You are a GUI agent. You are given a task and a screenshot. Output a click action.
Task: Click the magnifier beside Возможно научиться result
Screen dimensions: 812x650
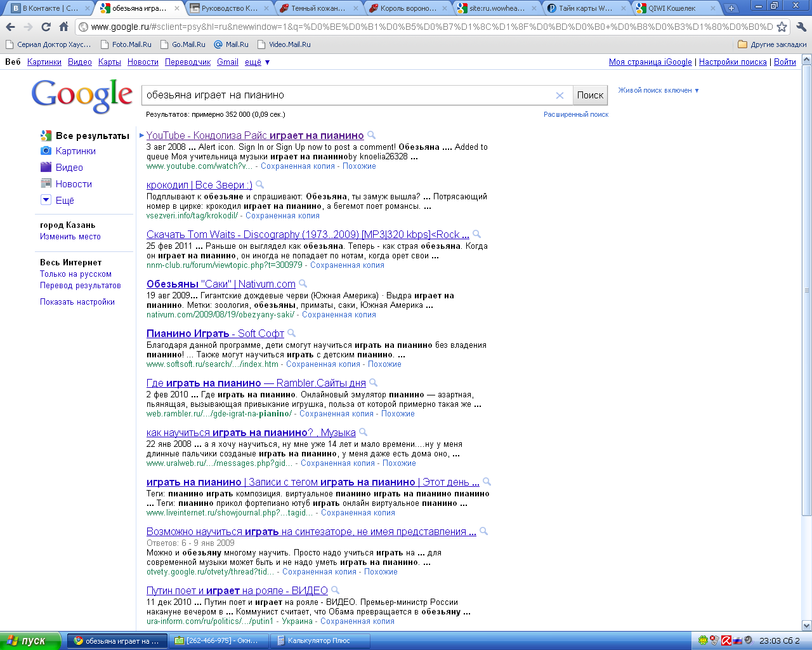483,531
